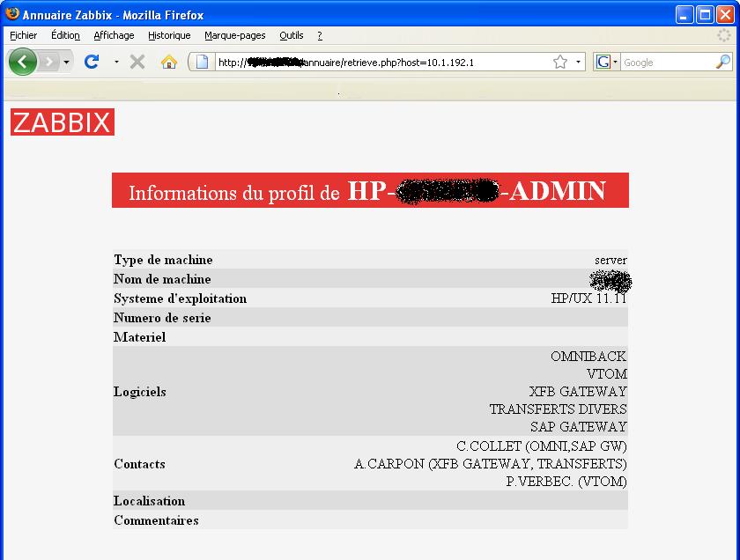The height and width of the screenshot is (560, 740).
Task: Click the 'HP/UX 11.11' value
Action: click(x=588, y=298)
